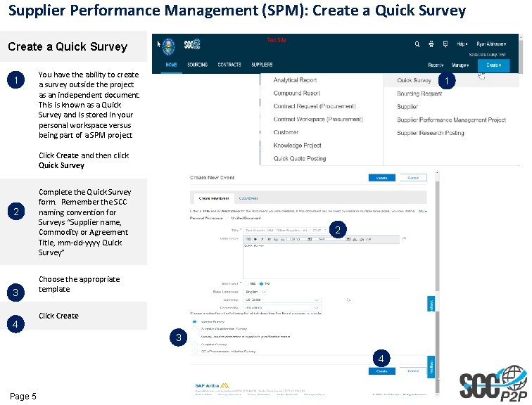Open the font size dropdown in editor toolbar
Image resolution: width=532 pixels, height=405 pixels.
point(299,239)
